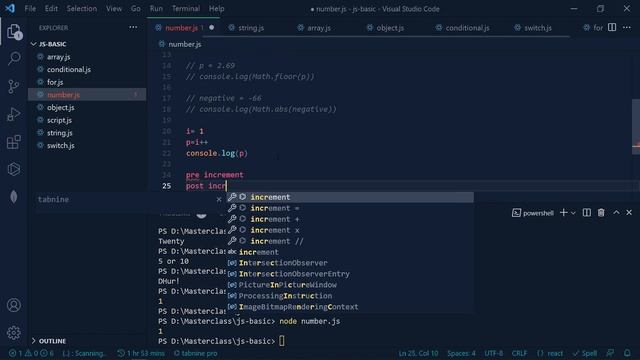The height and width of the screenshot is (360, 640).
Task: Open the Search view in activity bar
Action: click(14, 59)
